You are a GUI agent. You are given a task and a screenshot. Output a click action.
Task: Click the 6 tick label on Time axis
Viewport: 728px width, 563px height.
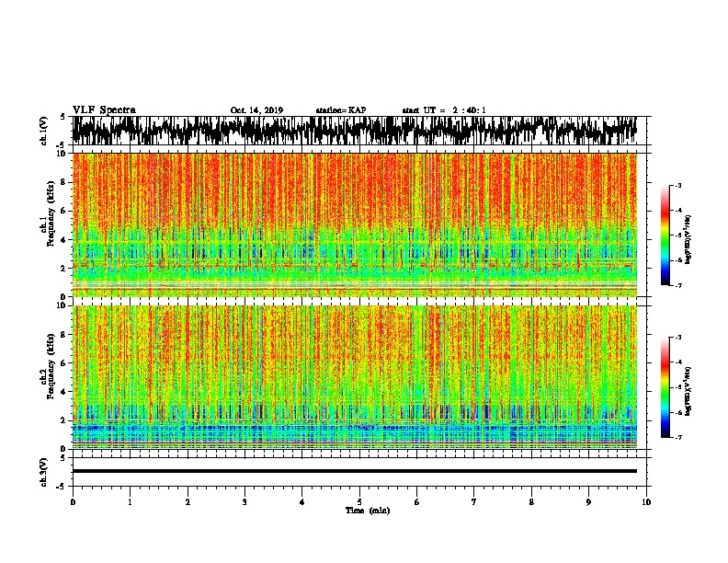pyautogui.click(x=417, y=502)
